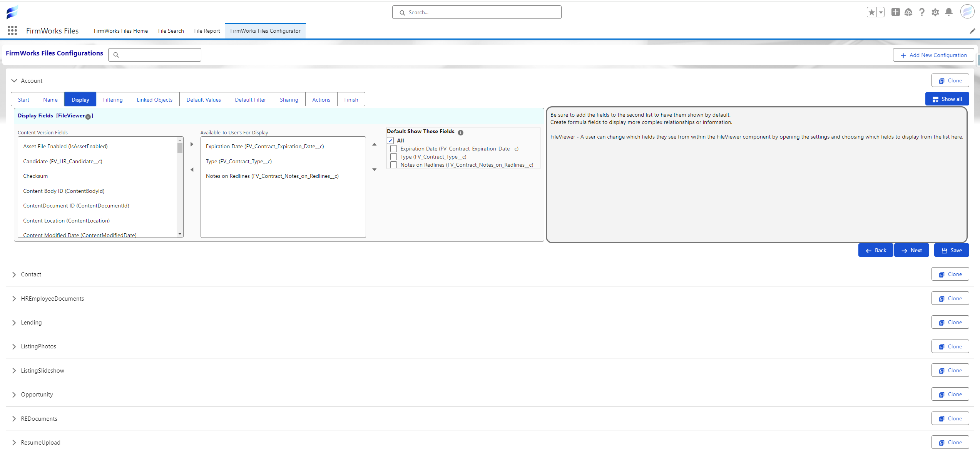980x455 pixels.
Task: Expand the Opportunity configuration section
Action: pyautogui.click(x=14, y=395)
